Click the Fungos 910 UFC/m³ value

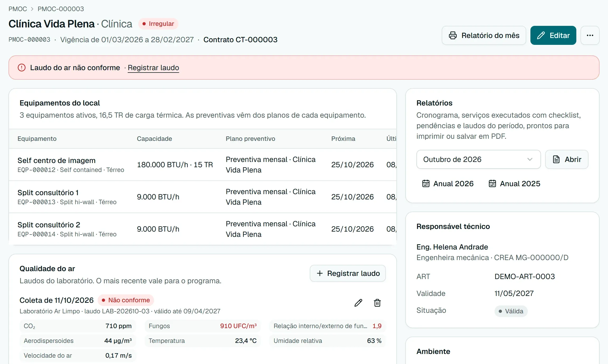point(238,326)
